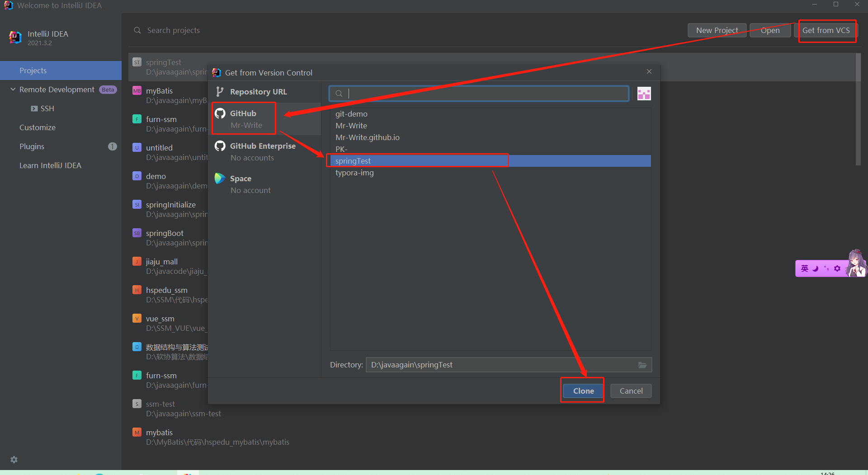
Task: Click the Get from VCS button
Action: (826, 30)
